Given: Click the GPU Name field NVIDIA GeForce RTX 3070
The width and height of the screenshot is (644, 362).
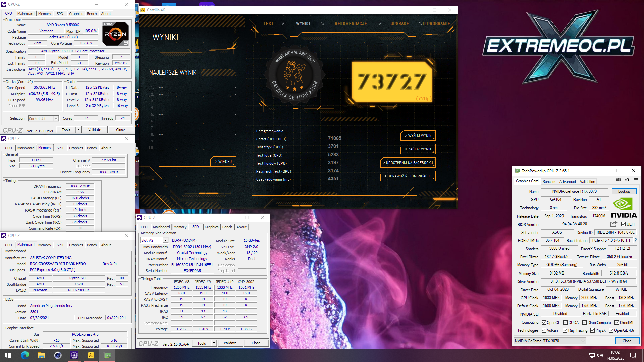Looking at the screenshot, I should [574, 191].
